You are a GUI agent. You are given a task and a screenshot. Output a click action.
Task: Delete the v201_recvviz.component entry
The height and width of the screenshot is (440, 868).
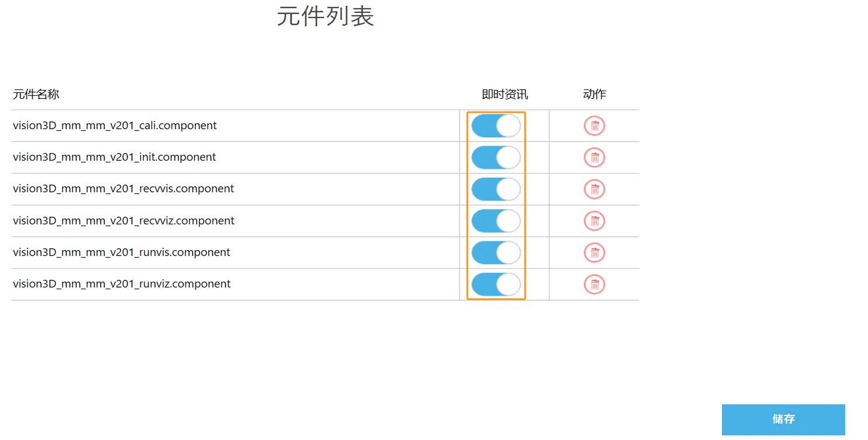coord(595,221)
